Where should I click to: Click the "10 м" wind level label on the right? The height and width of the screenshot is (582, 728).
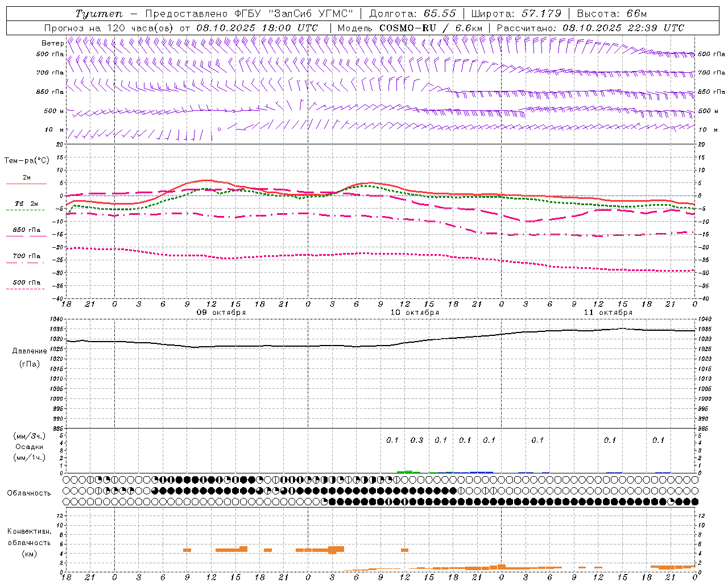pos(709,130)
